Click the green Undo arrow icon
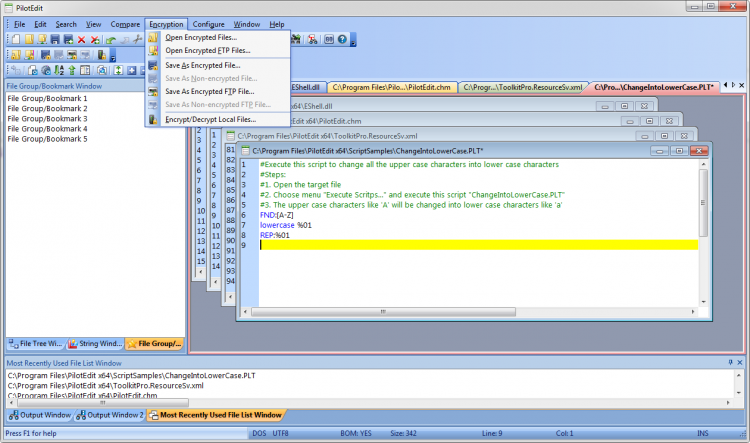The image size is (750, 443). 111,40
